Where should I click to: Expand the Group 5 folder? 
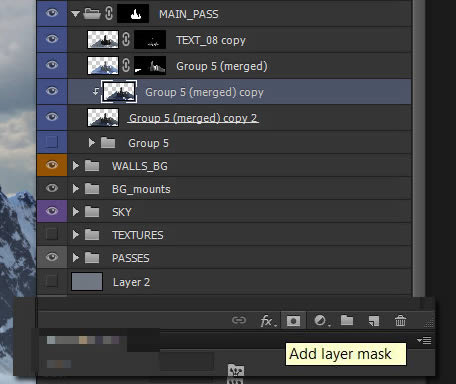coord(92,143)
